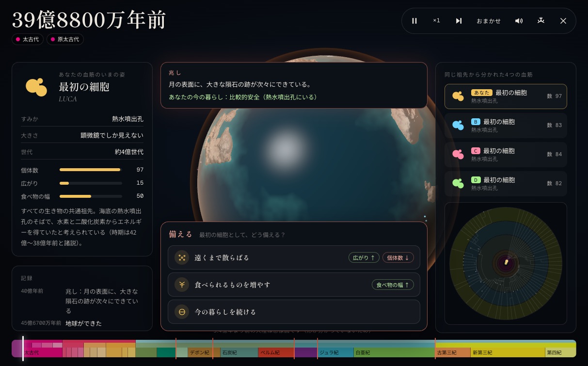Screen dimensions: 588x366
Task: Choose 食べられるものを増やす option
Action: pyautogui.click(x=294, y=285)
